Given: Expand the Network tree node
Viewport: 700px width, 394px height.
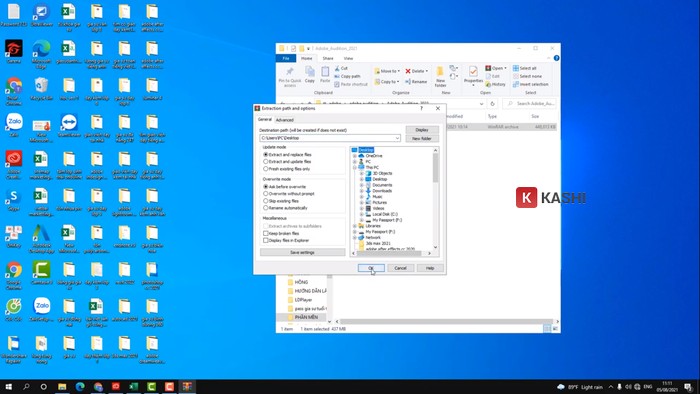Looking at the screenshot, I should point(355,238).
